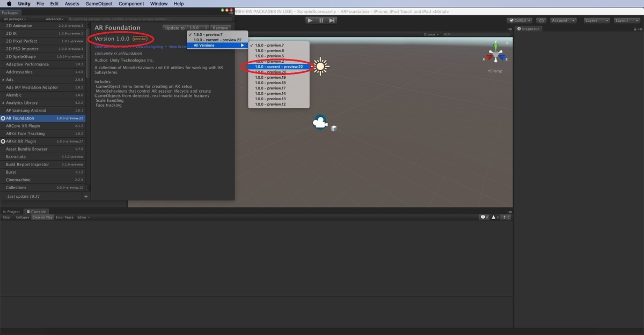Open the Component menu
Viewport: 644px width, 335px height.
(x=131, y=4)
